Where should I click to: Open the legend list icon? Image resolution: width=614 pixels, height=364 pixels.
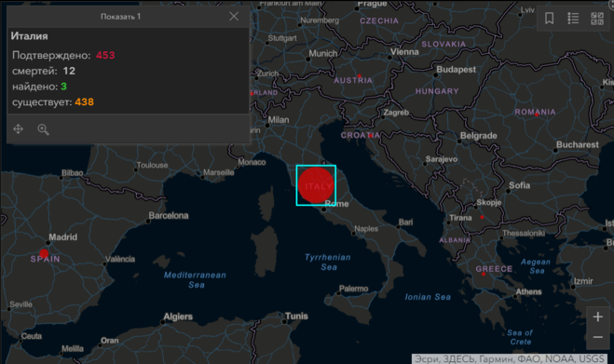coord(573,18)
